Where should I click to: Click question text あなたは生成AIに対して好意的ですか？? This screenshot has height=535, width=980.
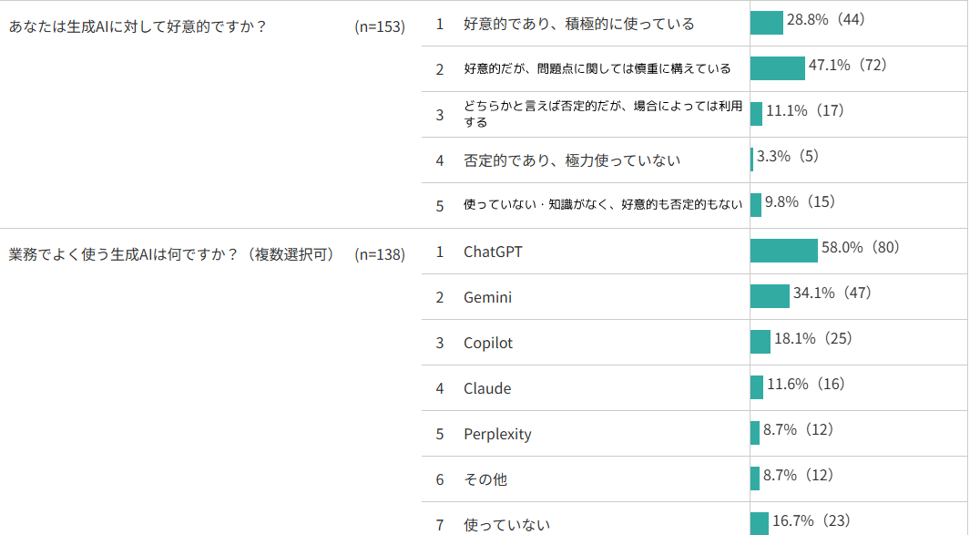(x=138, y=26)
